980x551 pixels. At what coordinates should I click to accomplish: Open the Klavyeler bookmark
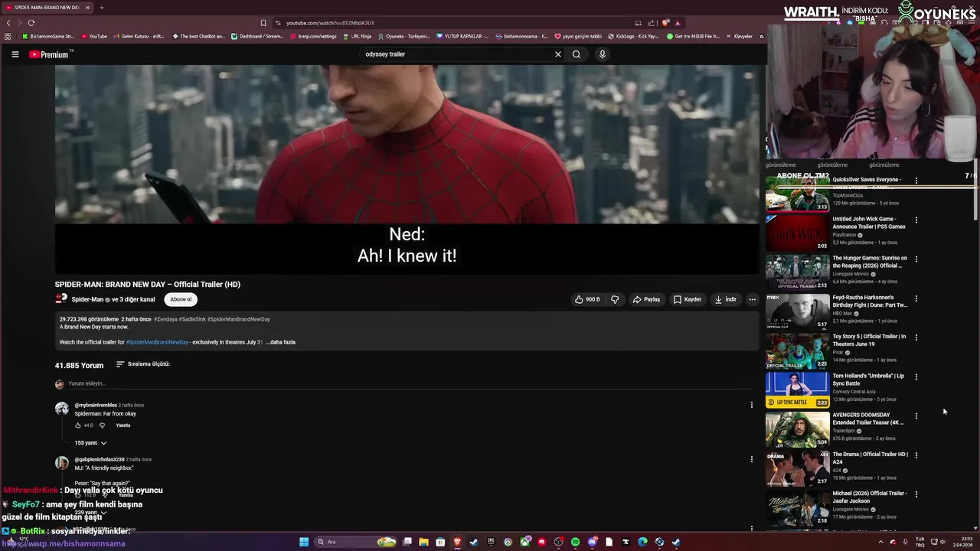coord(740,36)
